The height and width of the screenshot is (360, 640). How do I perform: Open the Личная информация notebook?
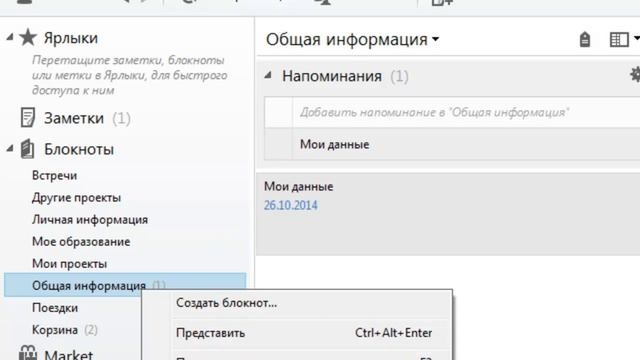90,220
